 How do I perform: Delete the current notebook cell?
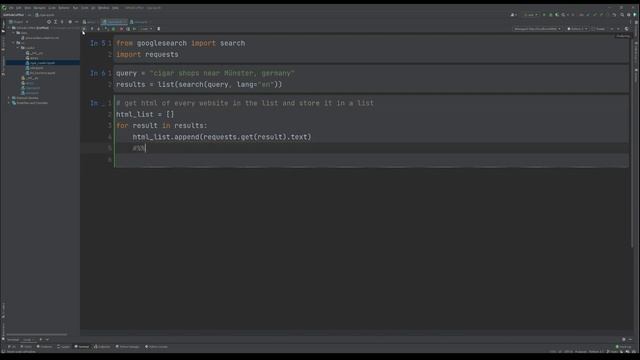coord(158,29)
